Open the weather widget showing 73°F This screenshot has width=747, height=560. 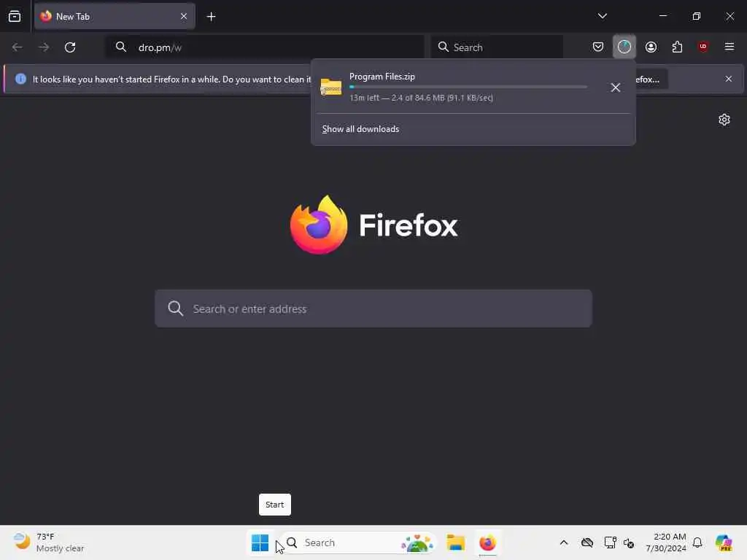point(49,542)
